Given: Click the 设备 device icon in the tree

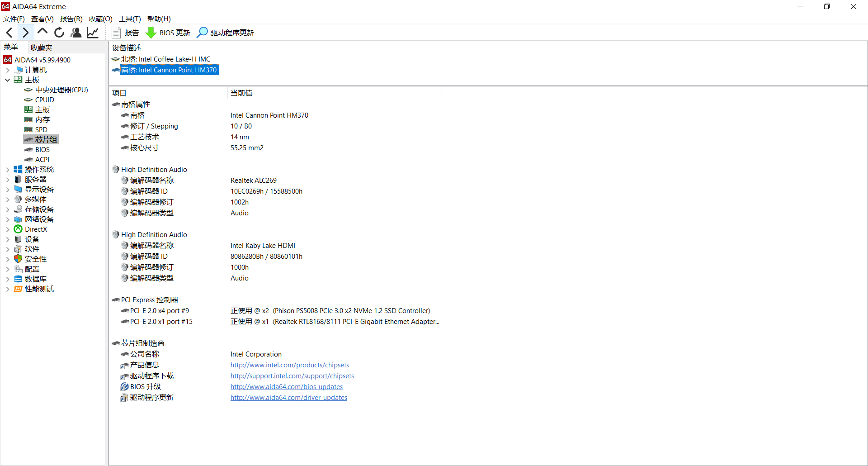Looking at the screenshot, I should click(x=18, y=239).
